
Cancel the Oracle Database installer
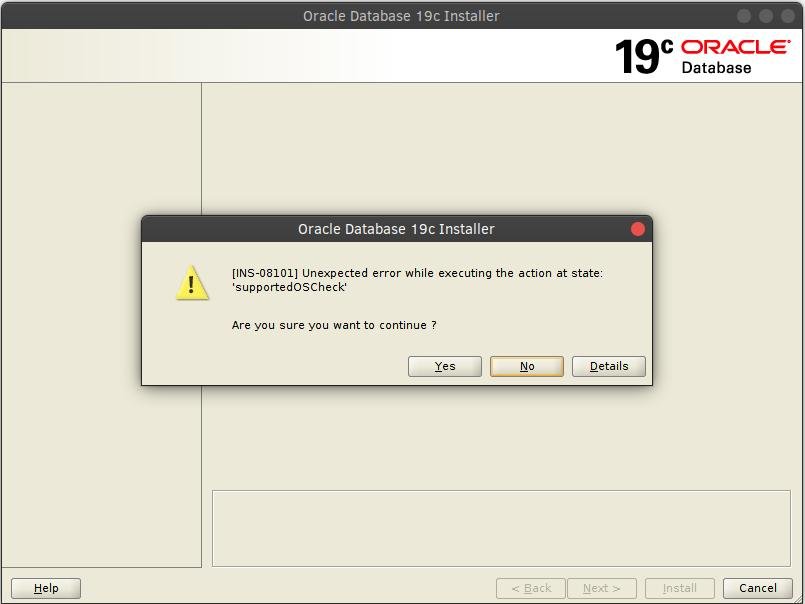coord(758,588)
